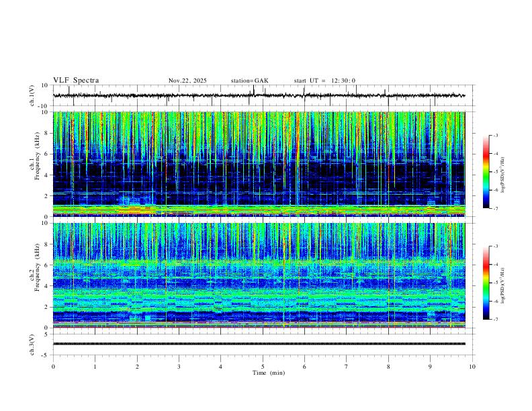Click the ch.1 PSD color scale bar
The height and width of the screenshot is (411, 532).
(x=486, y=172)
